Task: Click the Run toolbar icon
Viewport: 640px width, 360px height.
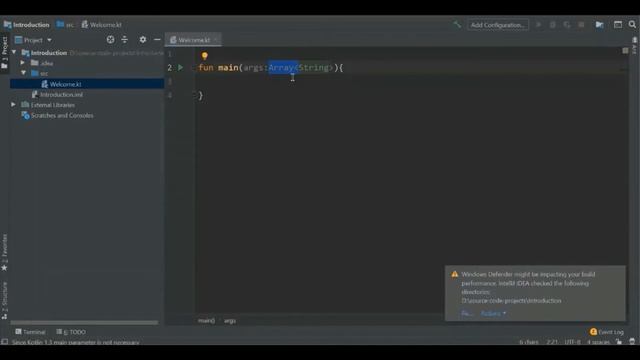Action: point(539,25)
